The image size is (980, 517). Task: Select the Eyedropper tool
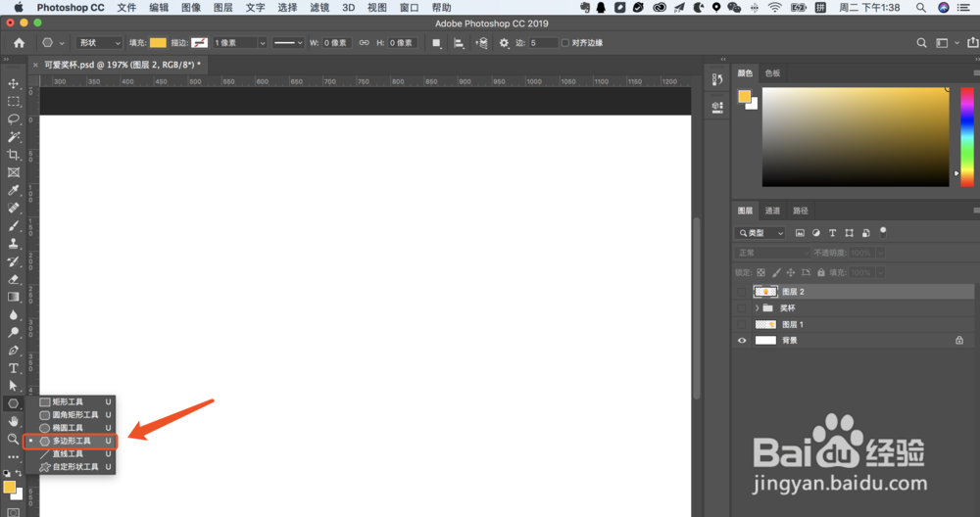pyautogui.click(x=13, y=190)
